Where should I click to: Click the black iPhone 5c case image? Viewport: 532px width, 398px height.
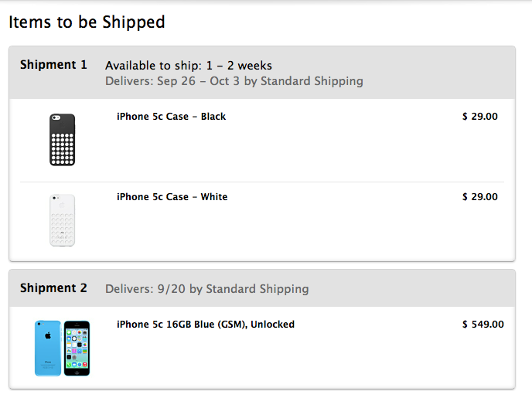[x=63, y=140]
